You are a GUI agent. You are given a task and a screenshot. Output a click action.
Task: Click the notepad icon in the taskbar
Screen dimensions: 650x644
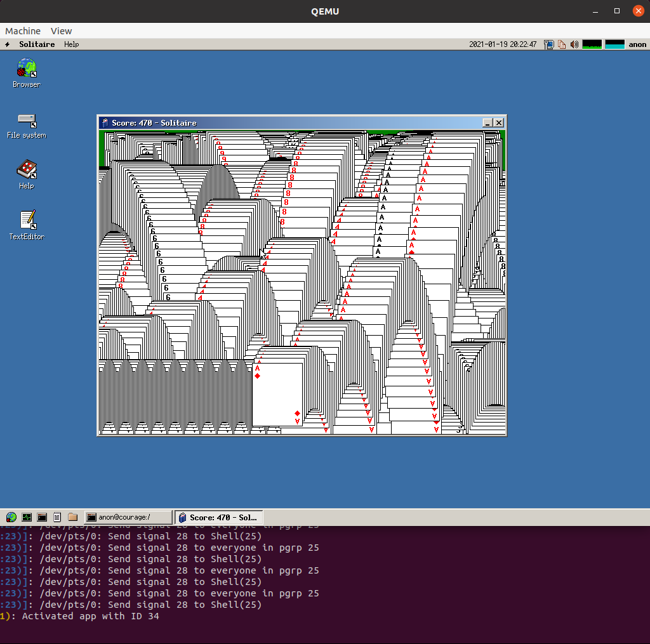pos(56,516)
